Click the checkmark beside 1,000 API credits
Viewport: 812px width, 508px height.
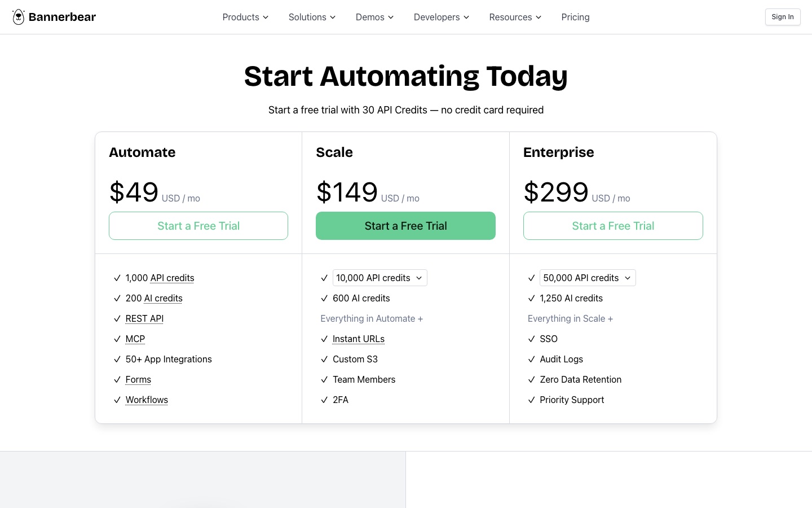pos(117,278)
